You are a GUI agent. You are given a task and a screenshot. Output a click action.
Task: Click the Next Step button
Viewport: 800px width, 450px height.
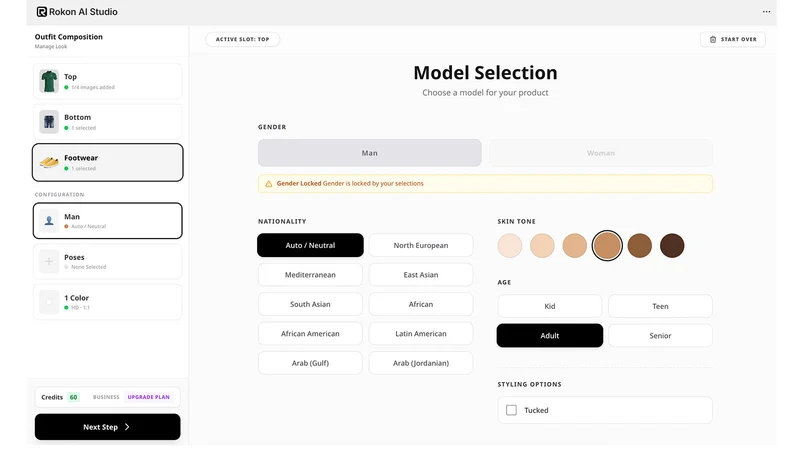pos(108,427)
